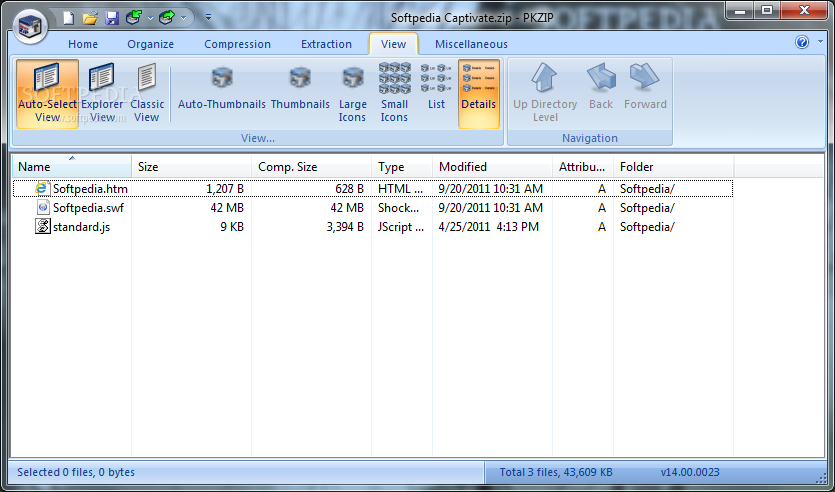835x492 pixels.
Task: Click the 9 KB size value
Action: 232,227
